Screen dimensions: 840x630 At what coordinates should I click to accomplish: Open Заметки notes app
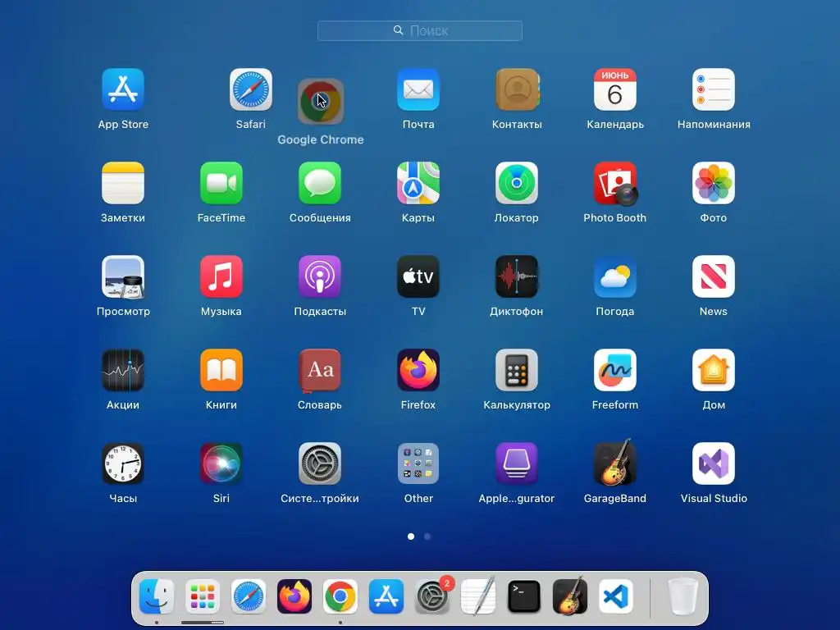[123, 183]
